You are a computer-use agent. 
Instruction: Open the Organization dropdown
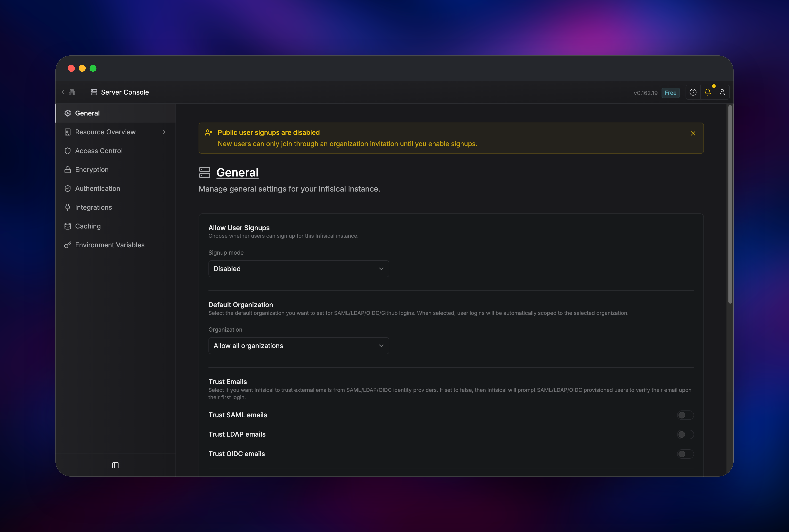click(x=299, y=346)
